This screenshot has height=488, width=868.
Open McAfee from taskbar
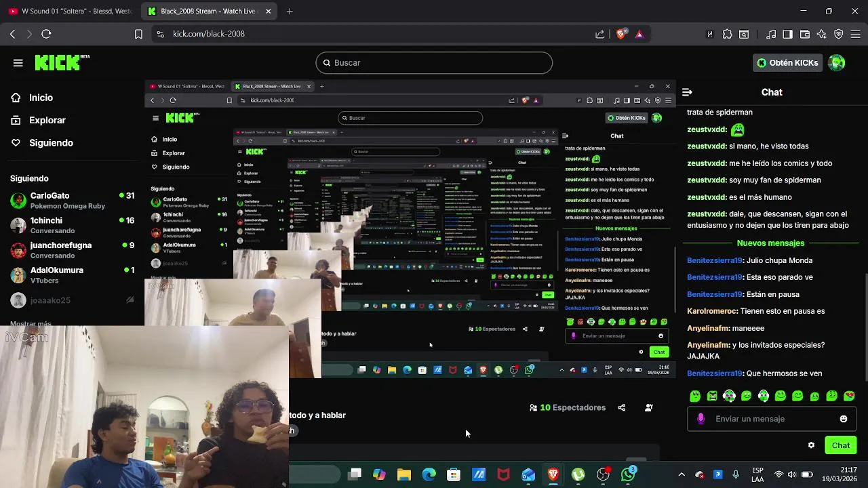(503, 474)
